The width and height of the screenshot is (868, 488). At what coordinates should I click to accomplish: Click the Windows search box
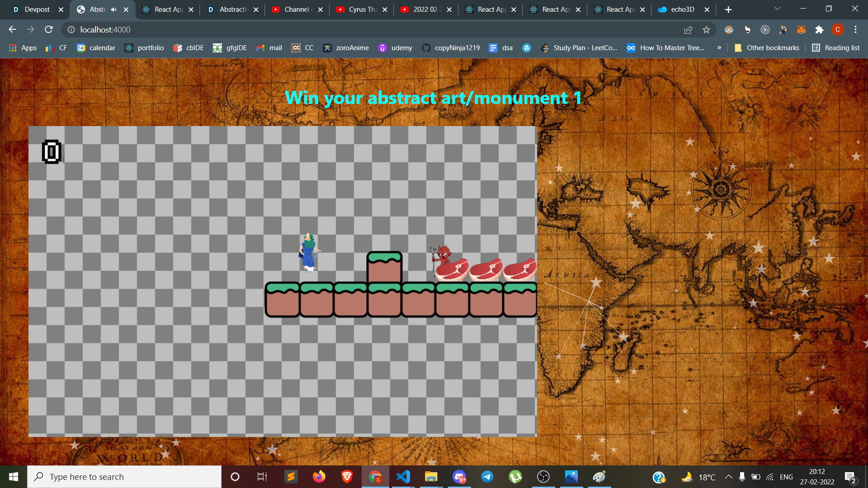point(124,477)
